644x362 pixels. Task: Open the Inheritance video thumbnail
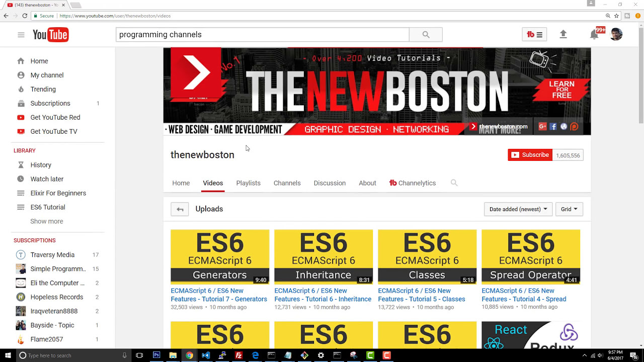pos(324,257)
